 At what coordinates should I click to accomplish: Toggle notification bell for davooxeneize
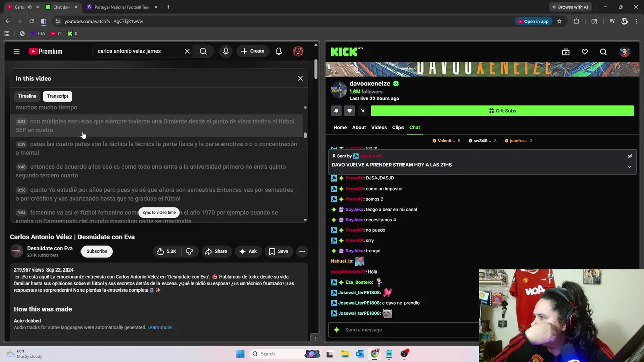[x=336, y=111]
